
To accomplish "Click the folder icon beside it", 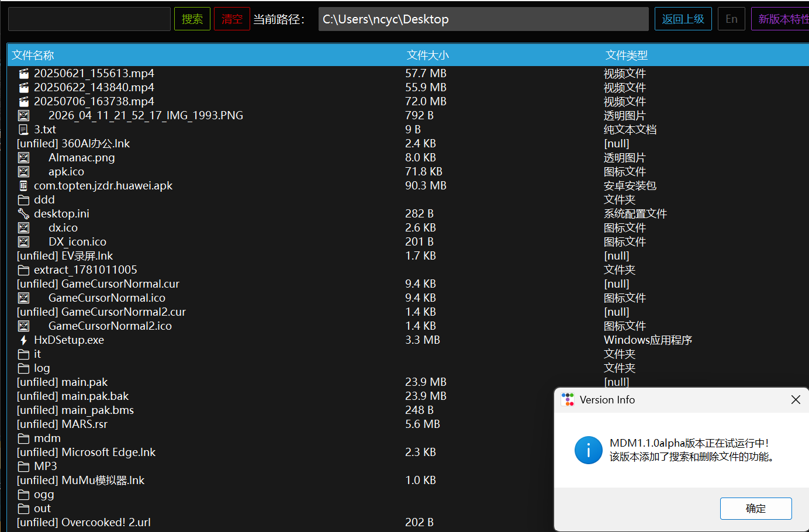I will 23,354.
